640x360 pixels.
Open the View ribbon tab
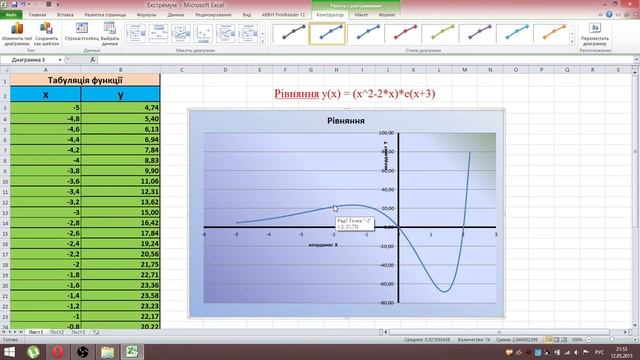pos(247,15)
